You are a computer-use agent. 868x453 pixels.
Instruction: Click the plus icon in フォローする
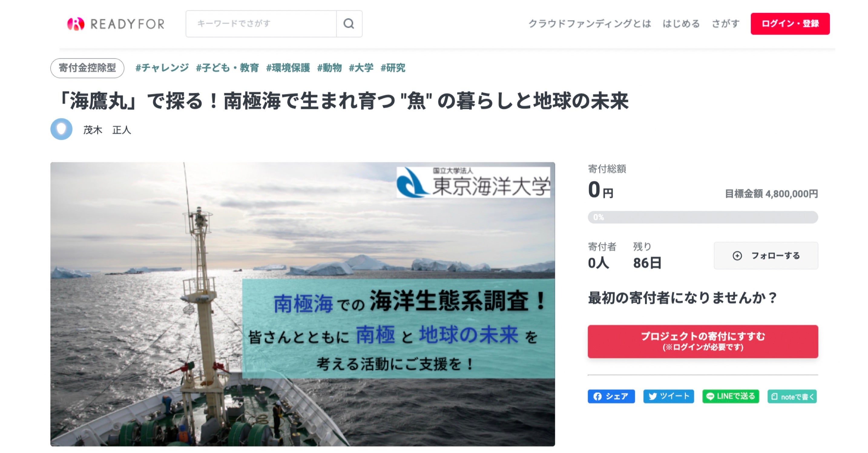tap(737, 256)
